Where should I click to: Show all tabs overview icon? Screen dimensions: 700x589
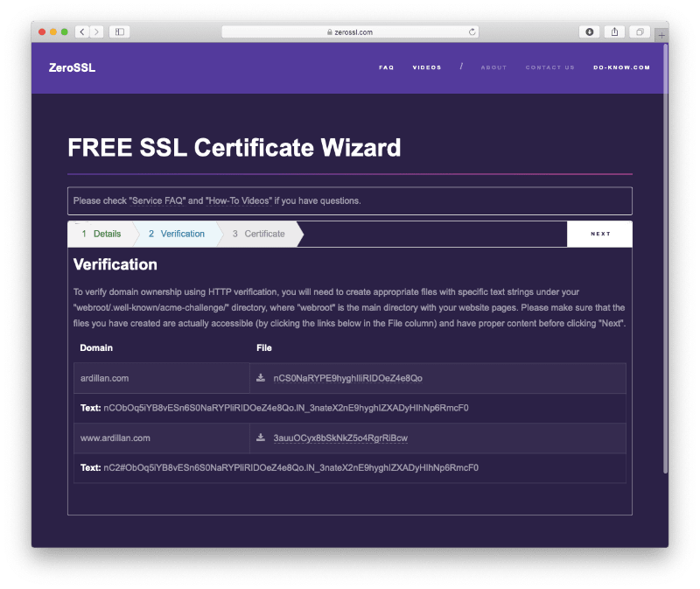click(x=640, y=32)
